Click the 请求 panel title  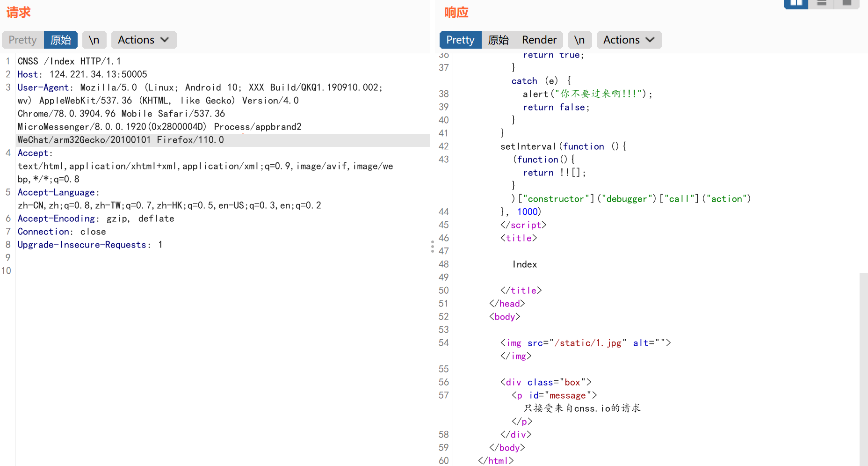18,12
